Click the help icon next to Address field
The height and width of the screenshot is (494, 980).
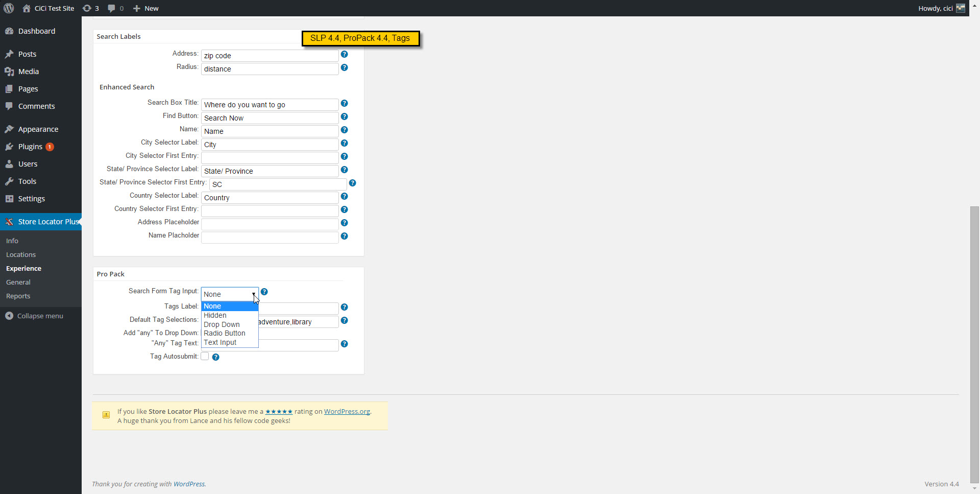coord(344,54)
